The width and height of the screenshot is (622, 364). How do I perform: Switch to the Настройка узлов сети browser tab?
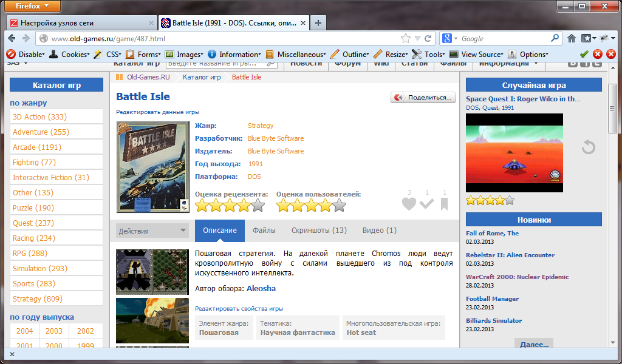(82, 23)
